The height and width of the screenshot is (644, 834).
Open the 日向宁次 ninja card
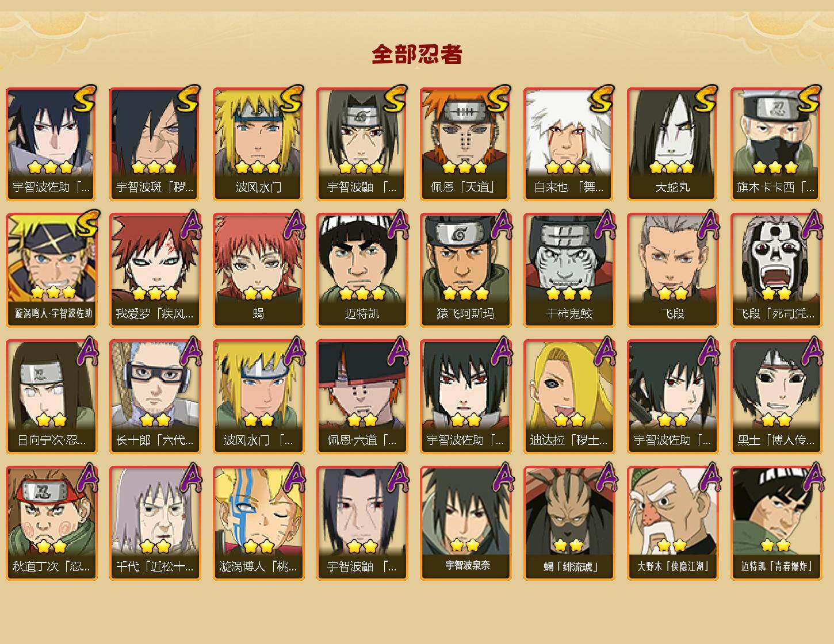click(51, 397)
